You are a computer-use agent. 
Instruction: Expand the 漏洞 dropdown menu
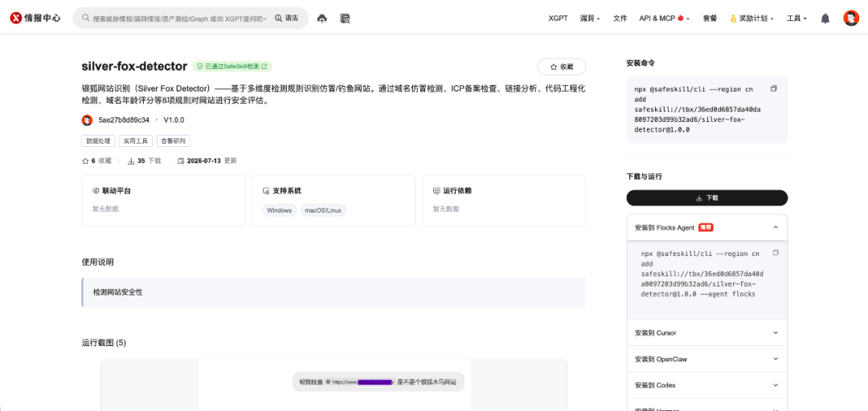pos(590,18)
